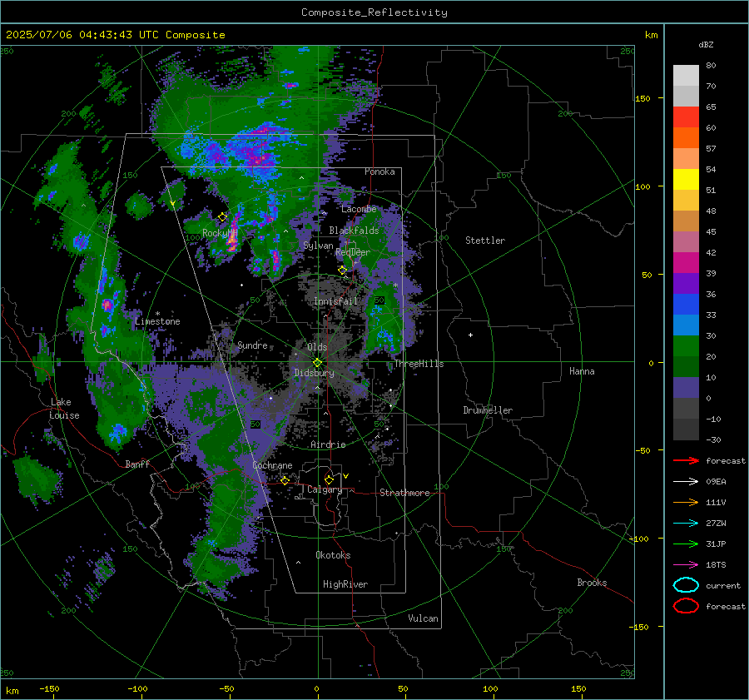The width and height of the screenshot is (749, 700).
Task: Select the Vulcan label
Action: point(424,618)
